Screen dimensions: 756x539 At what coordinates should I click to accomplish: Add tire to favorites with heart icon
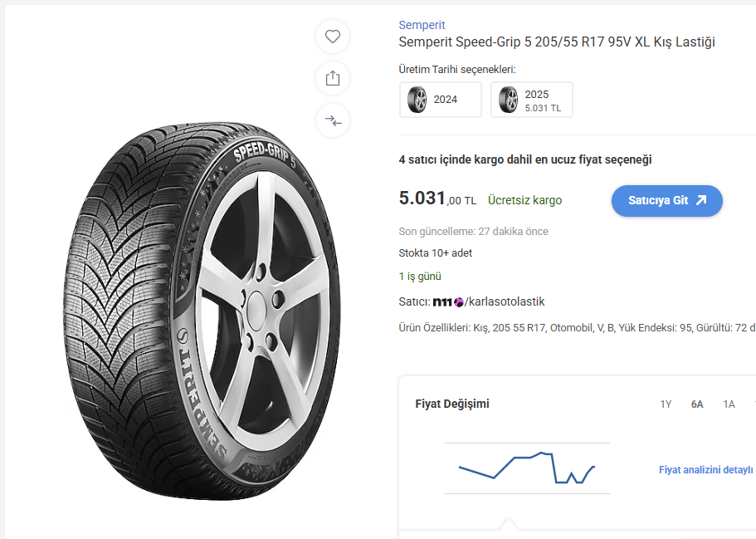tap(333, 37)
